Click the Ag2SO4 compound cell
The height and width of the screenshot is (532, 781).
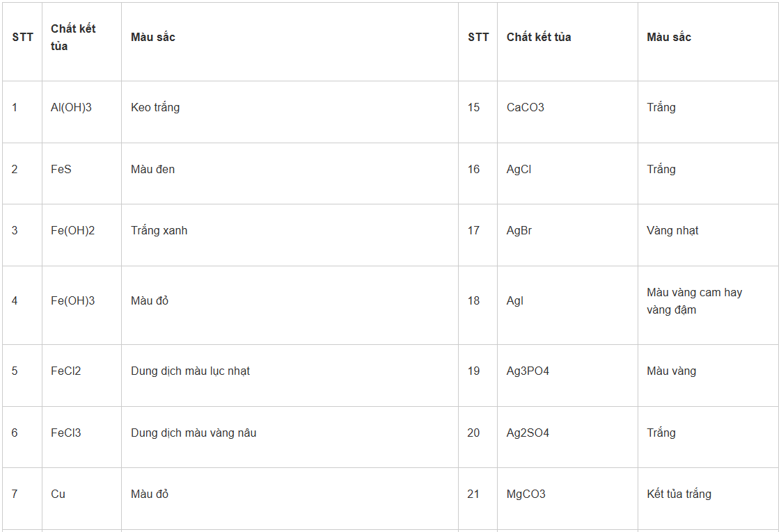click(x=528, y=433)
